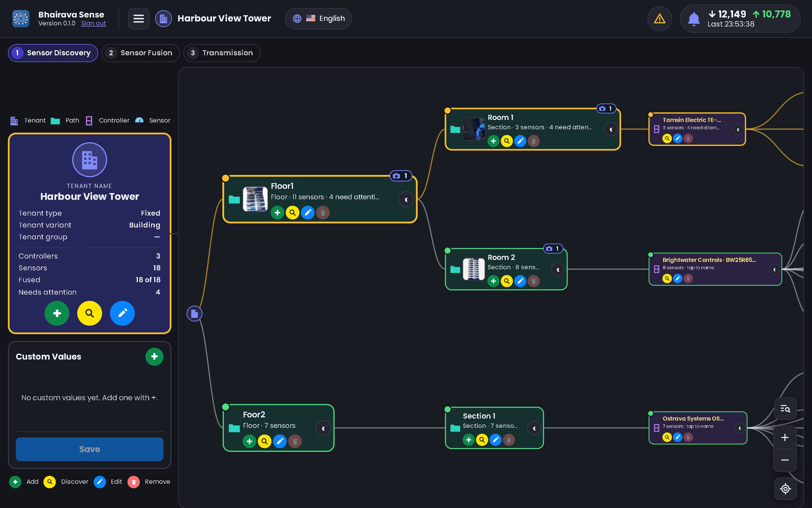Collapse the Room 2 node chevron
Screen dimensions: 812x508
tap(558, 270)
